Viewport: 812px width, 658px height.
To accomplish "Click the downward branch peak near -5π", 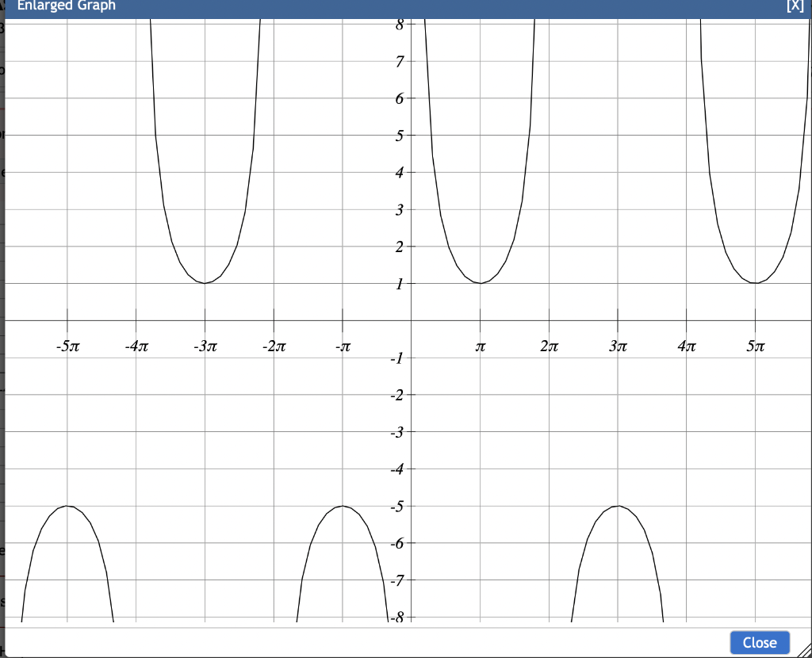I will pos(67,506).
